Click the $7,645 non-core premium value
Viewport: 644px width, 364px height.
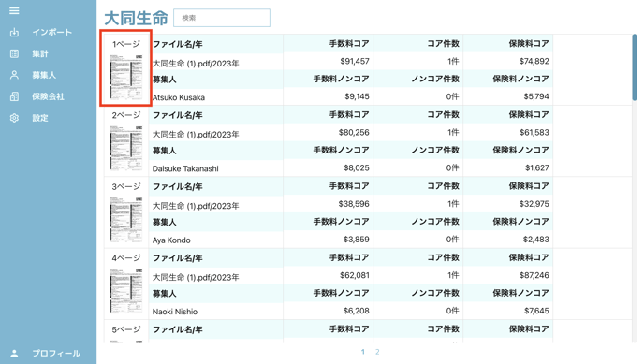pos(536,311)
